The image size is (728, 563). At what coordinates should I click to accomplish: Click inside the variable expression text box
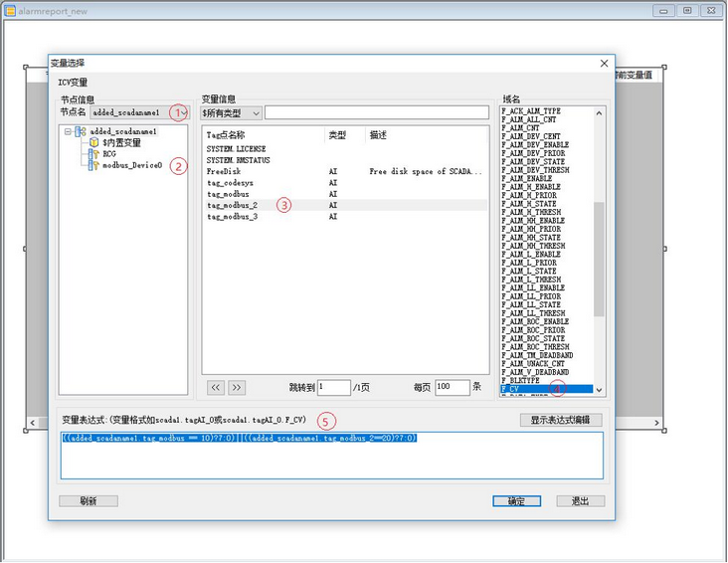(x=331, y=456)
